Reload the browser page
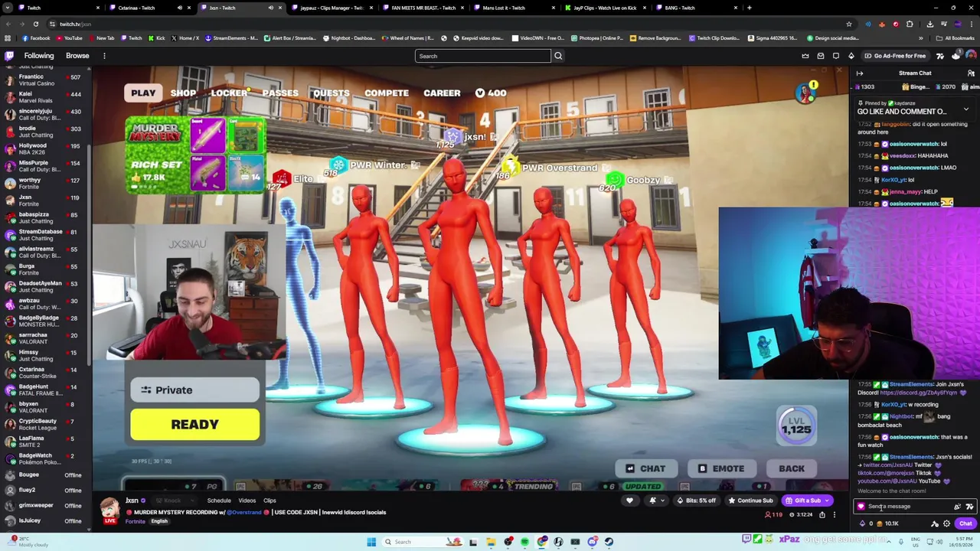980x551 pixels. click(x=35, y=24)
